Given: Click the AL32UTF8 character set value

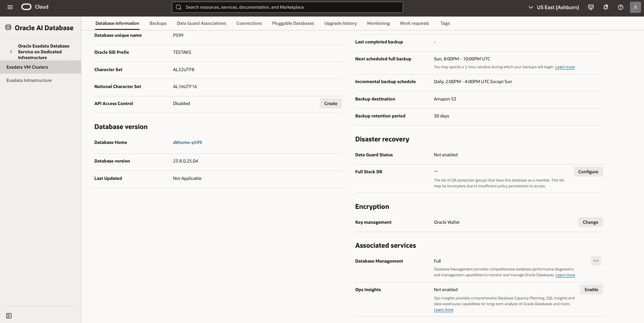Looking at the screenshot, I should (184, 69).
